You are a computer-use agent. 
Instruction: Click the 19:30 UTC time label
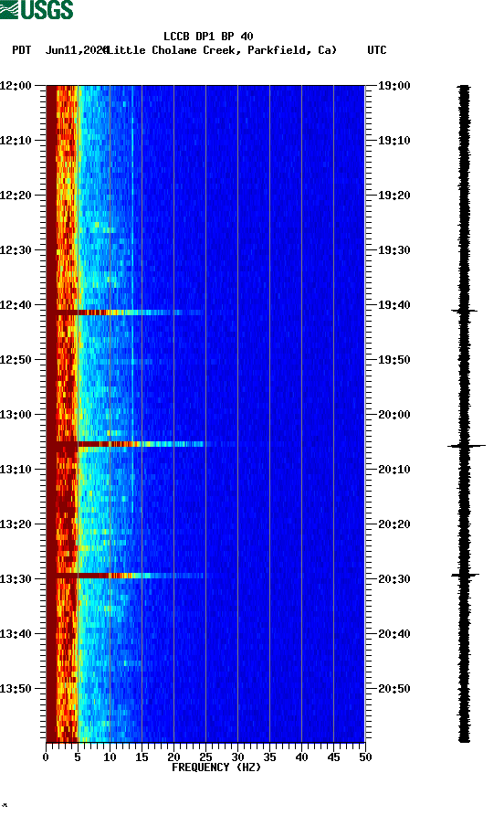tap(394, 250)
